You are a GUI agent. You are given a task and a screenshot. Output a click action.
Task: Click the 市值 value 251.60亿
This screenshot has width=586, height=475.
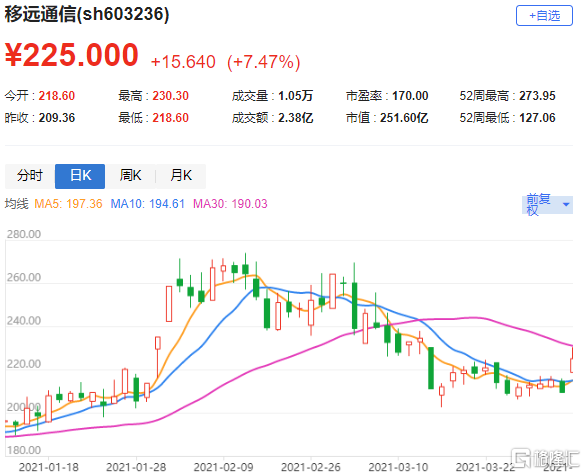click(x=404, y=118)
